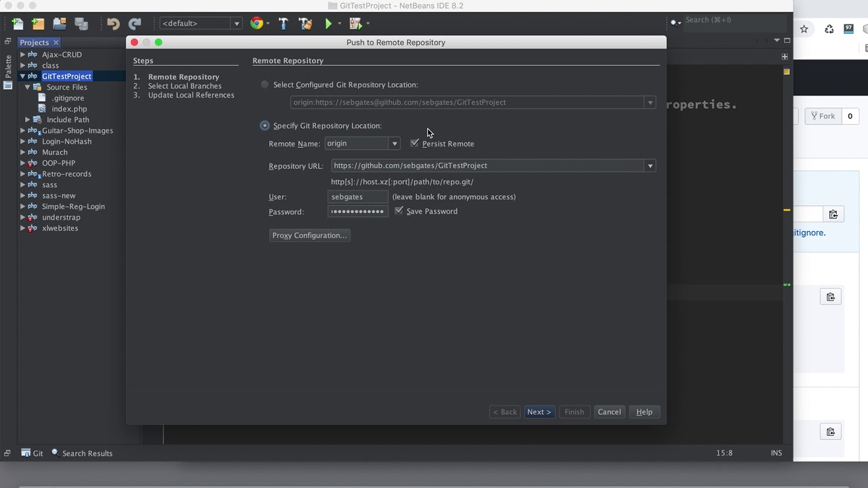Open the Remote Name origin dropdown
This screenshot has height=488, width=868.
click(x=394, y=144)
